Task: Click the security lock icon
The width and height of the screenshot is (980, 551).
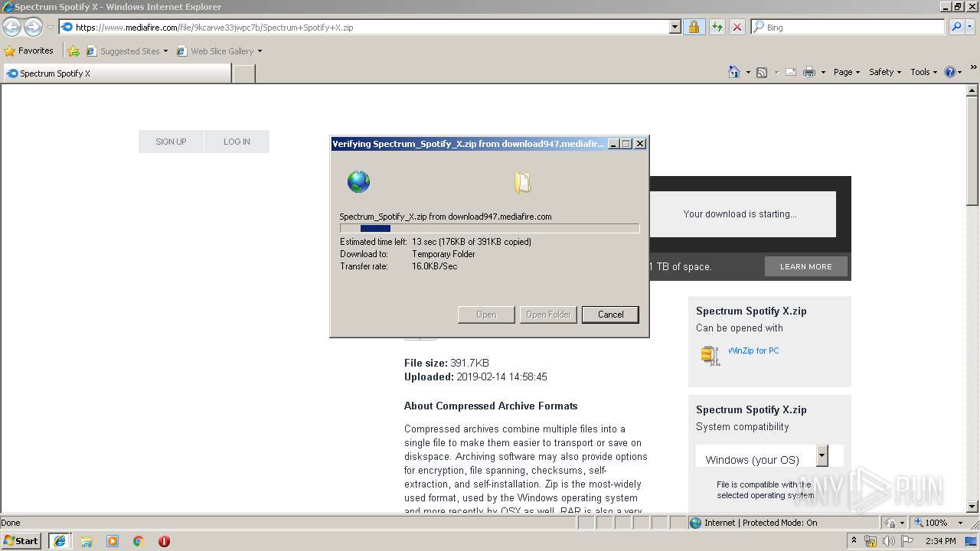Action: (694, 28)
